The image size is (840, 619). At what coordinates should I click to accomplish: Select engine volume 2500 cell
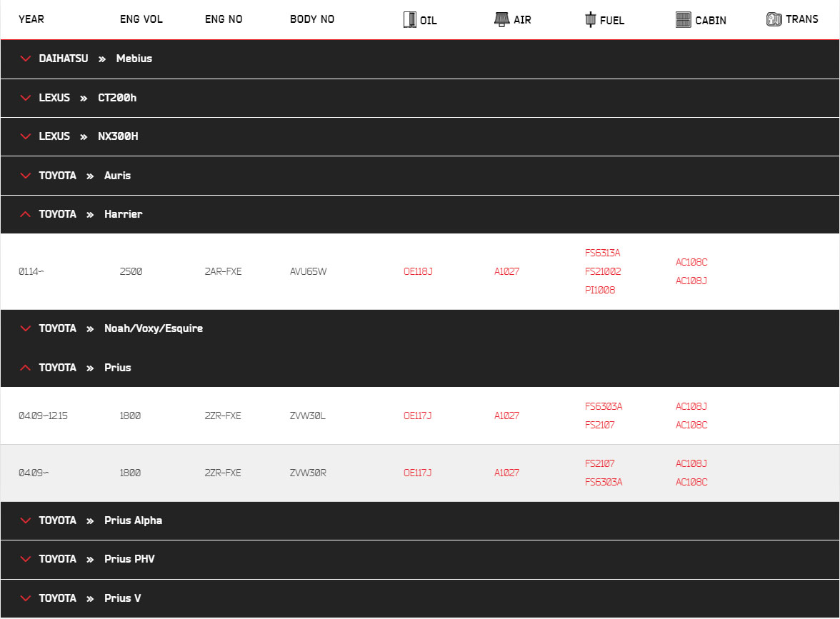131,271
